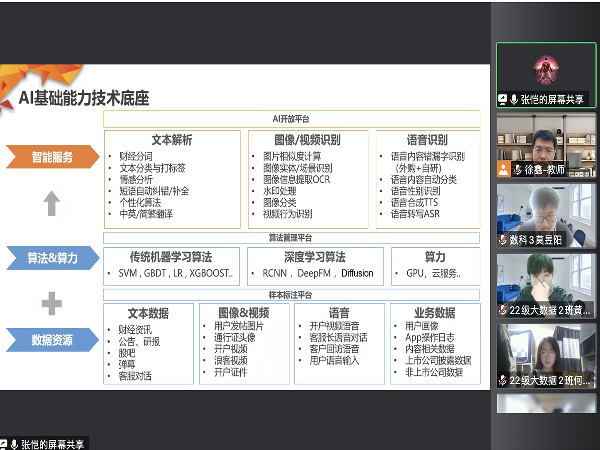Click the mic icon on 张恺的屏幕共享 thumbnail label
This screenshot has height=450, width=600.
click(514, 100)
